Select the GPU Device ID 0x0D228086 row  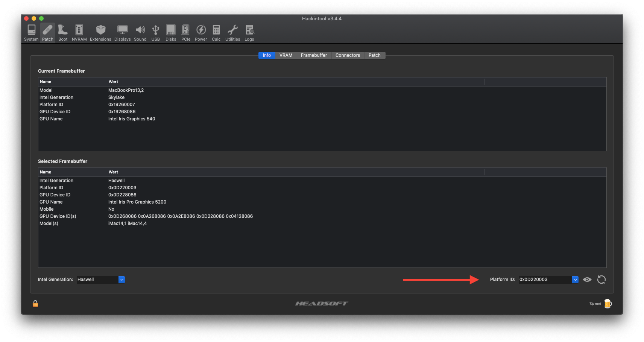[322, 195]
